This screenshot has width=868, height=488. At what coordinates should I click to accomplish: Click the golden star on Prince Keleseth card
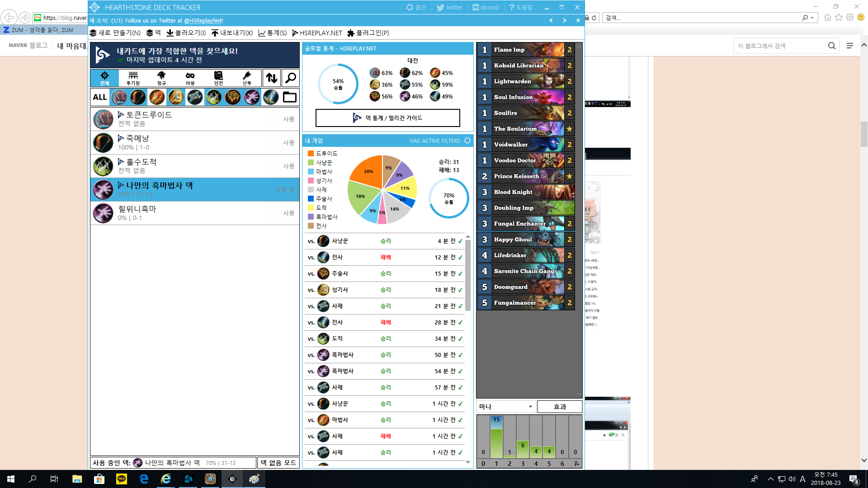(570, 176)
